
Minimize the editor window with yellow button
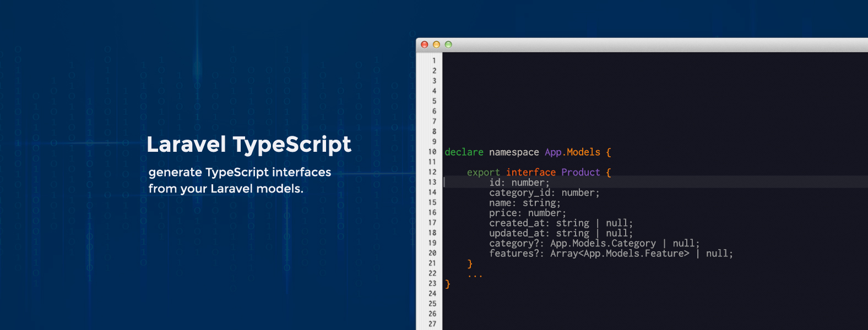click(436, 45)
